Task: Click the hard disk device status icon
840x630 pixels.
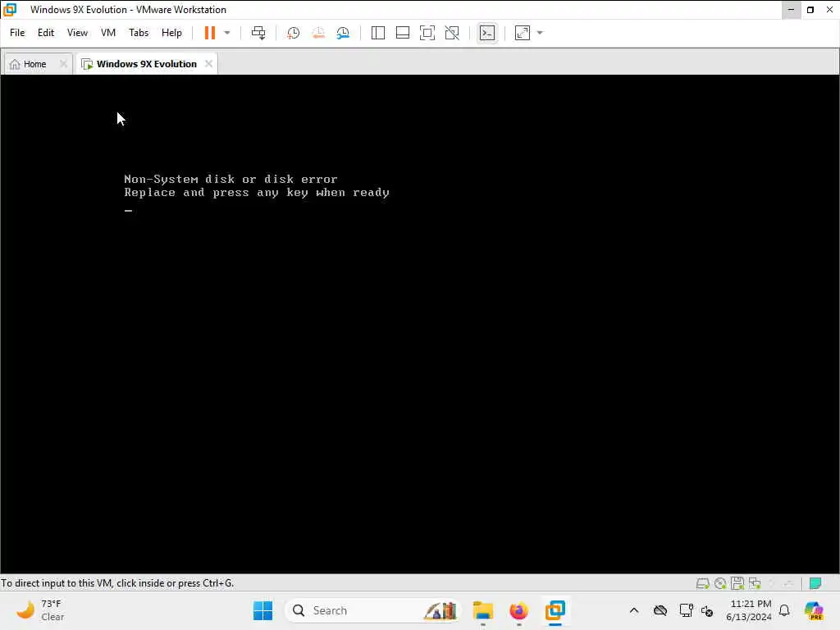Action: [x=702, y=583]
